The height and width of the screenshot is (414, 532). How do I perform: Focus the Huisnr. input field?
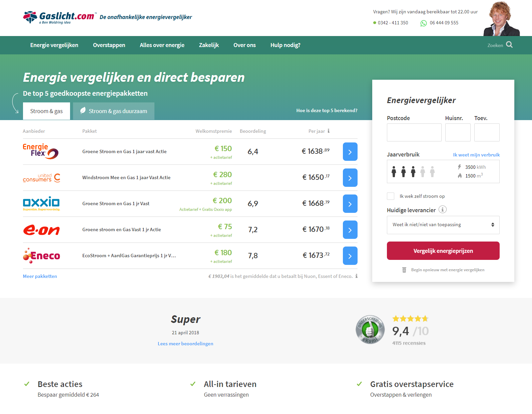tap(458, 132)
